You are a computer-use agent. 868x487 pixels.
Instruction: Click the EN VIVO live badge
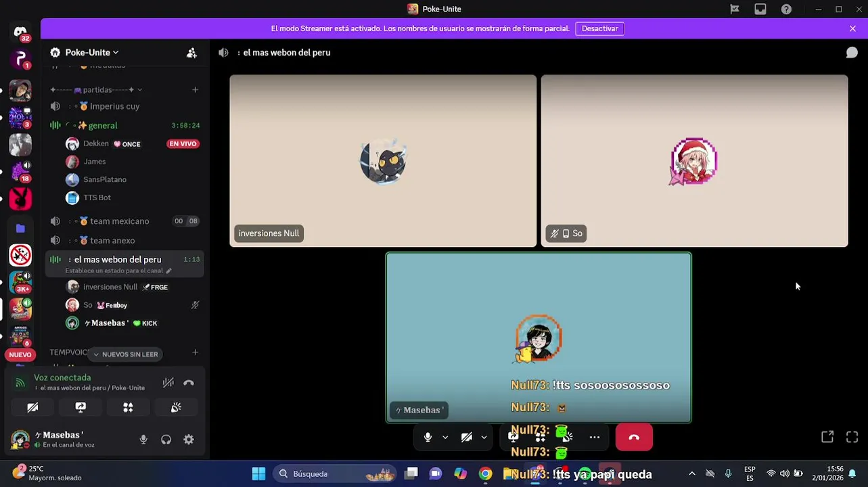[183, 143]
